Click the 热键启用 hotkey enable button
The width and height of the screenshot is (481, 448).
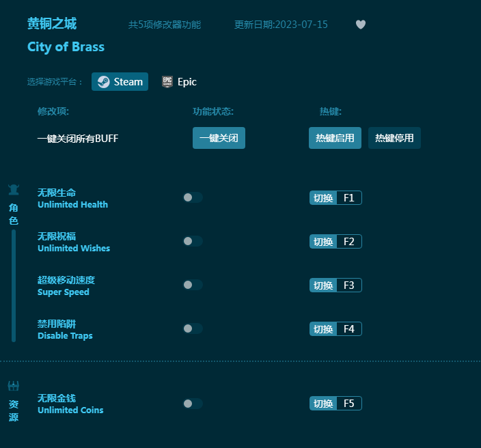pos(335,138)
